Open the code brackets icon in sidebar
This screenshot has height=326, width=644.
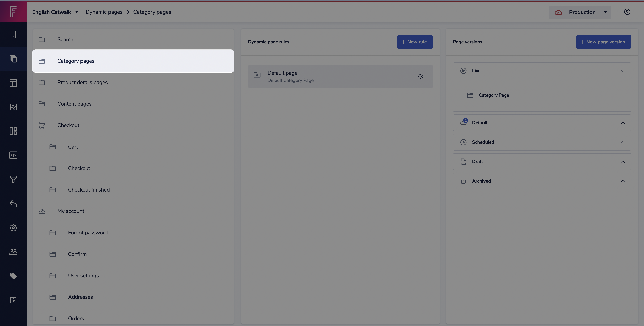(13, 155)
